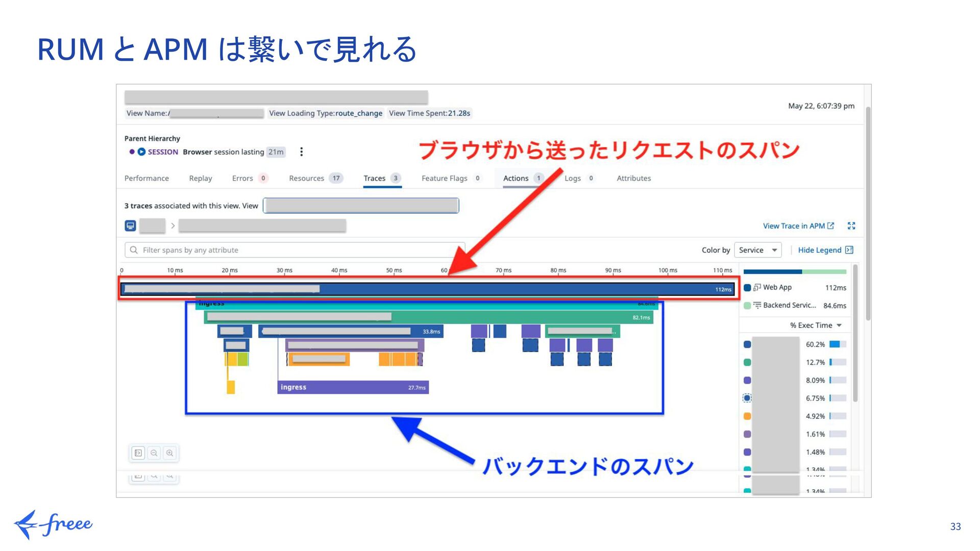Open the Color by Service dropdown
This screenshot has width=980, height=551.
click(x=757, y=250)
